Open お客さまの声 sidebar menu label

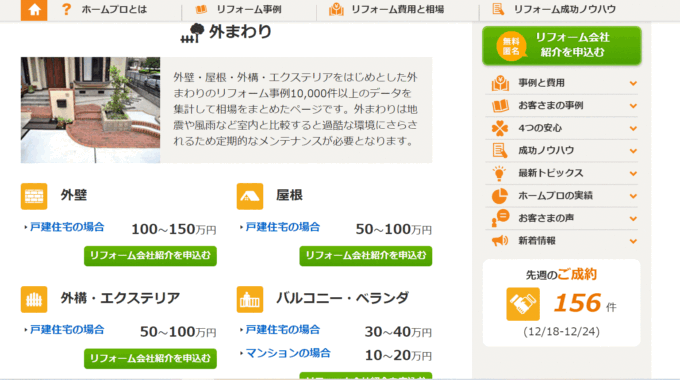[546, 218]
